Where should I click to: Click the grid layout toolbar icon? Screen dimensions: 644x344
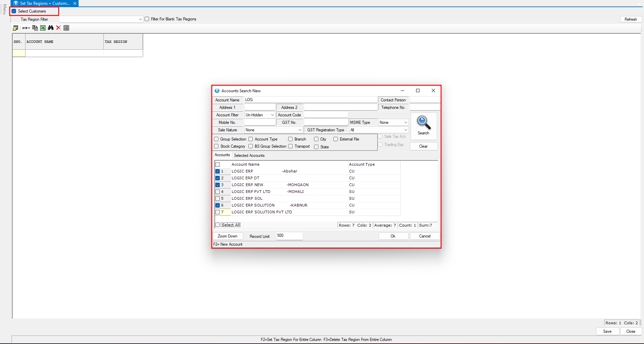[66, 28]
